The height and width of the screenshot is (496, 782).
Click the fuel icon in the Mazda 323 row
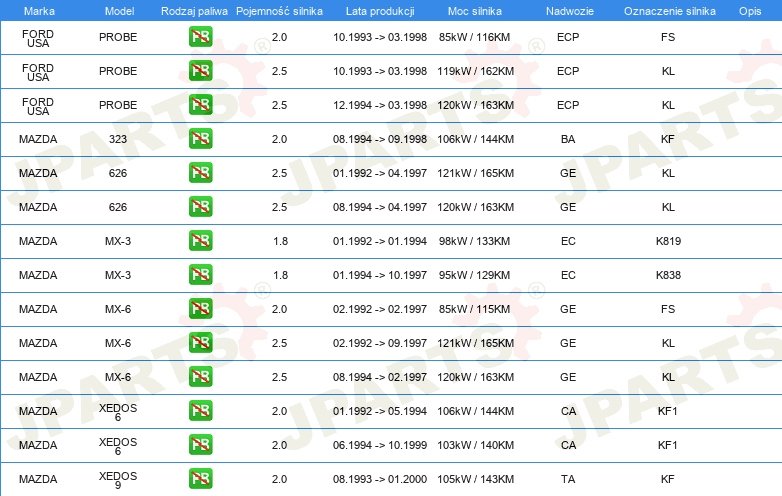point(200,139)
